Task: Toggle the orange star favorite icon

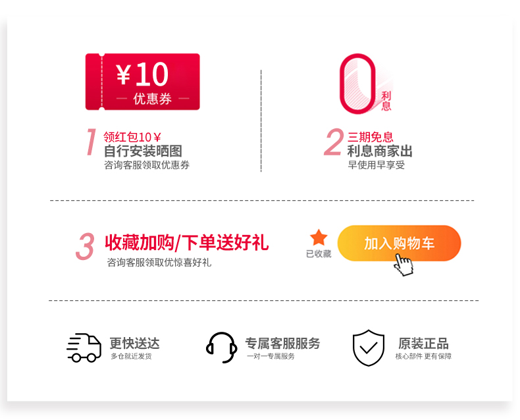Action: [x=319, y=238]
